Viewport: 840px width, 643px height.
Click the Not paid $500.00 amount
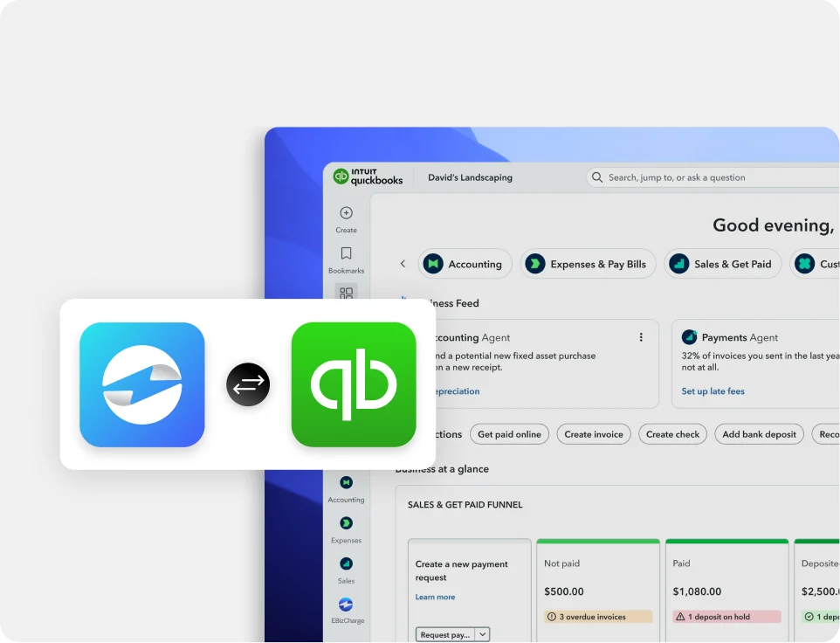coord(563,591)
